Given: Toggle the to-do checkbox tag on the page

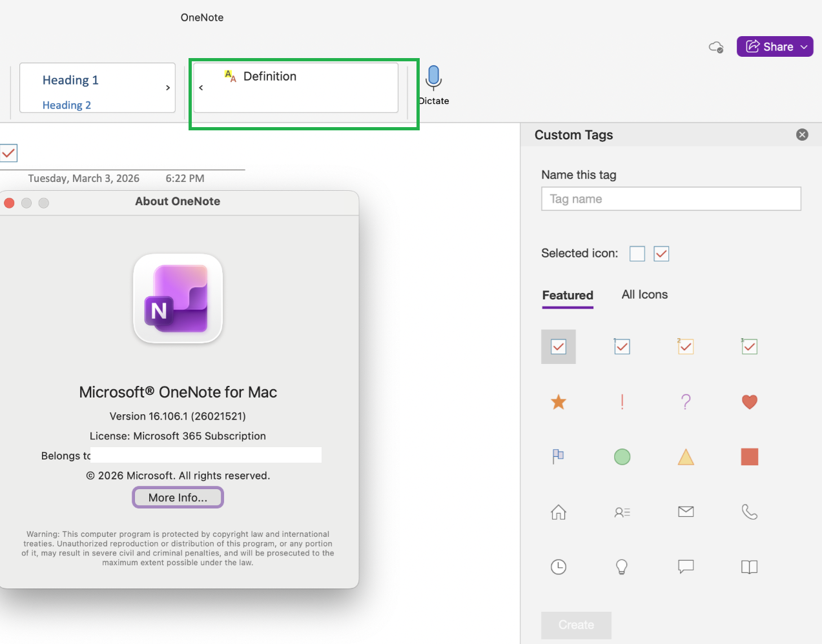Looking at the screenshot, I should click(8, 153).
